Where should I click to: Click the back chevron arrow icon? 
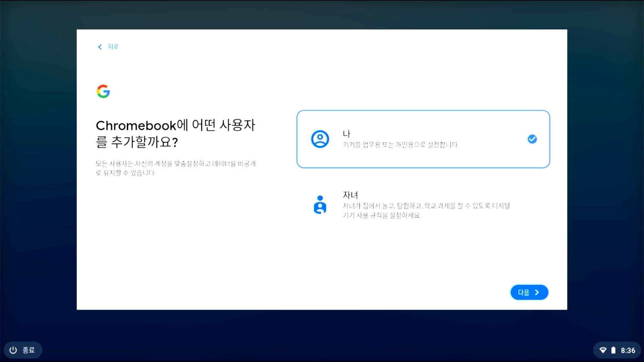pyautogui.click(x=100, y=47)
